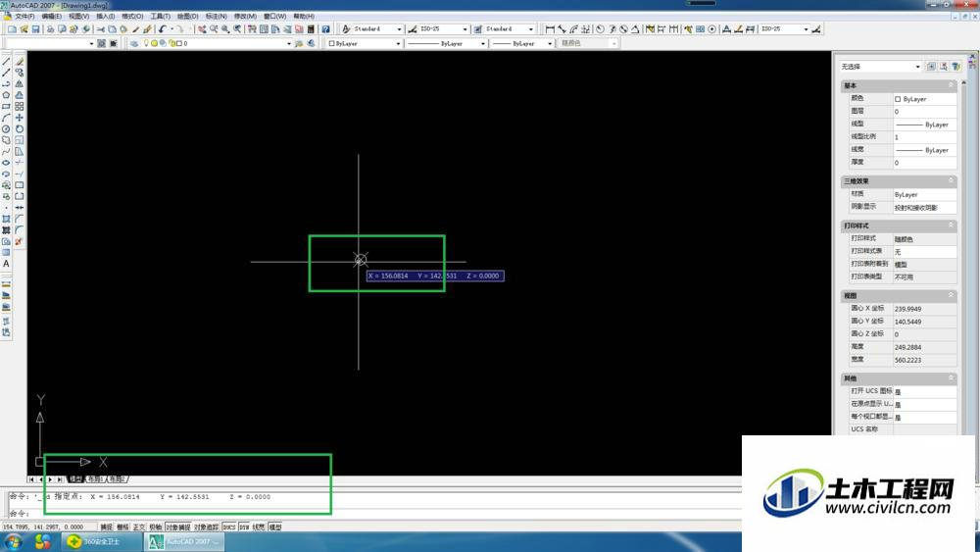This screenshot has width=980, height=552.
Task: Click the 颜色 ByLayer color value in properties
Action: (x=924, y=99)
